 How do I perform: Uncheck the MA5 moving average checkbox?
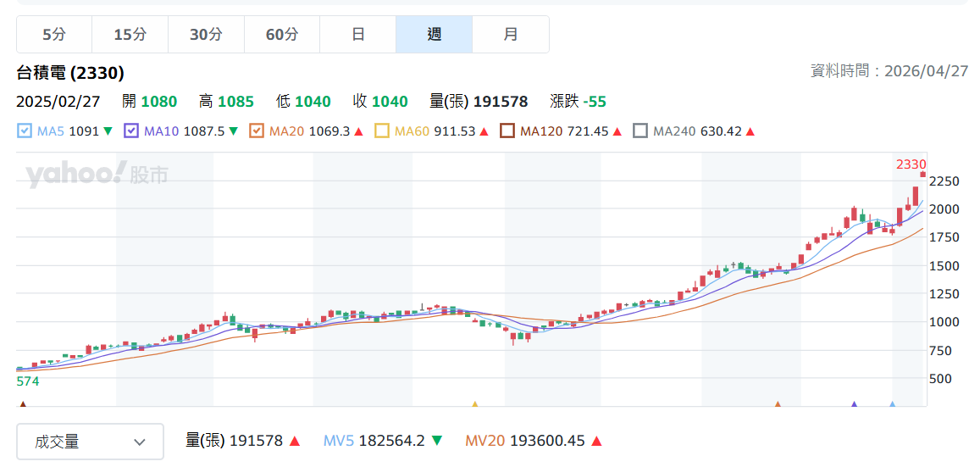tap(25, 131)
